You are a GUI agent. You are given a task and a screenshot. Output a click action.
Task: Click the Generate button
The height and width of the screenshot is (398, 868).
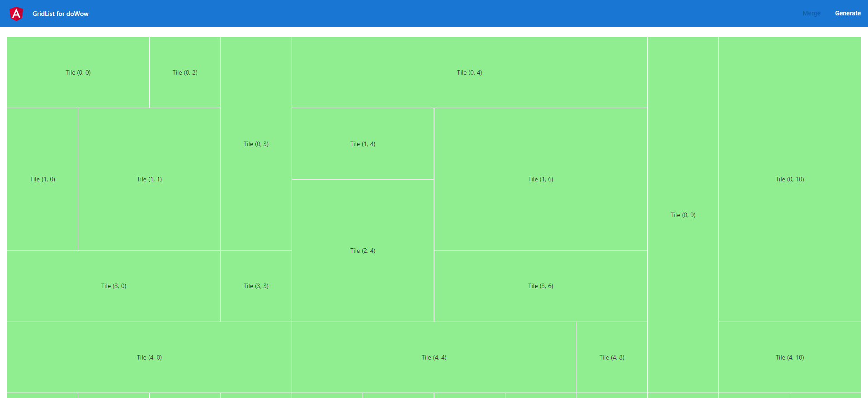click(848, 13)
